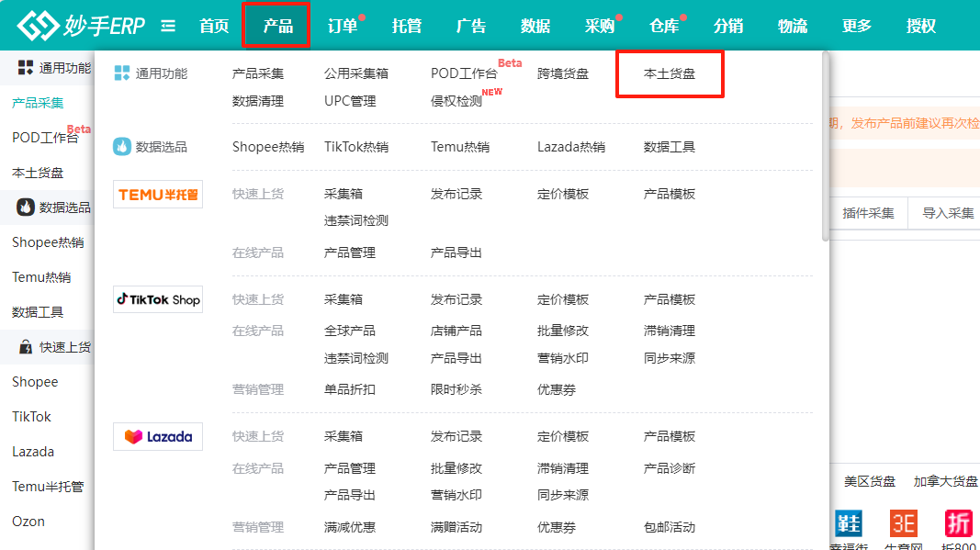980x550 pixels.
Task: Click the orange 3E site icon
Action: (x=904, y=523)
